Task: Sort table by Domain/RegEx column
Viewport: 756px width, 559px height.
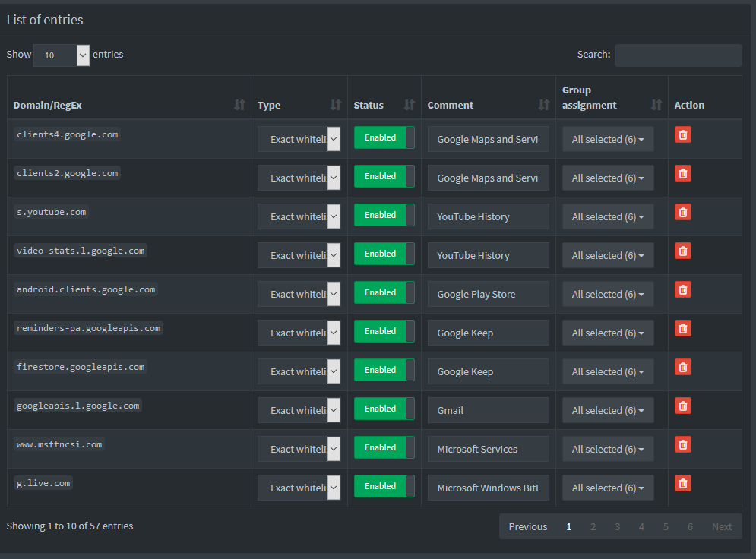Action: [x=128, y=97]
